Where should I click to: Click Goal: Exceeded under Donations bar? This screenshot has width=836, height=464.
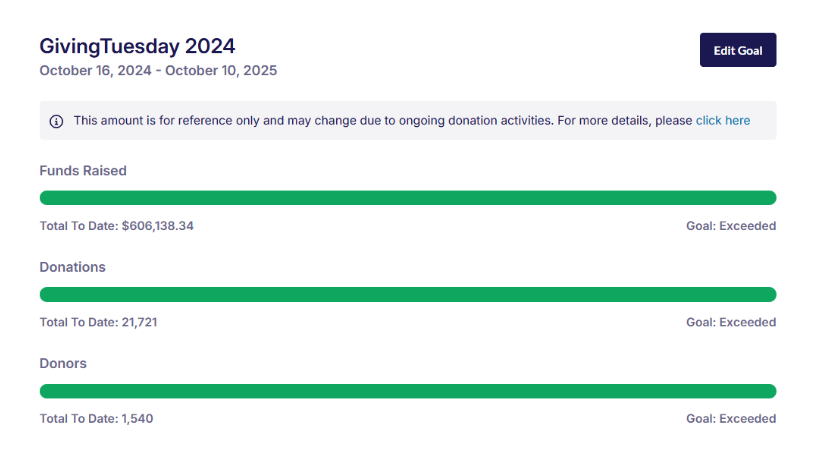[730, 322]
